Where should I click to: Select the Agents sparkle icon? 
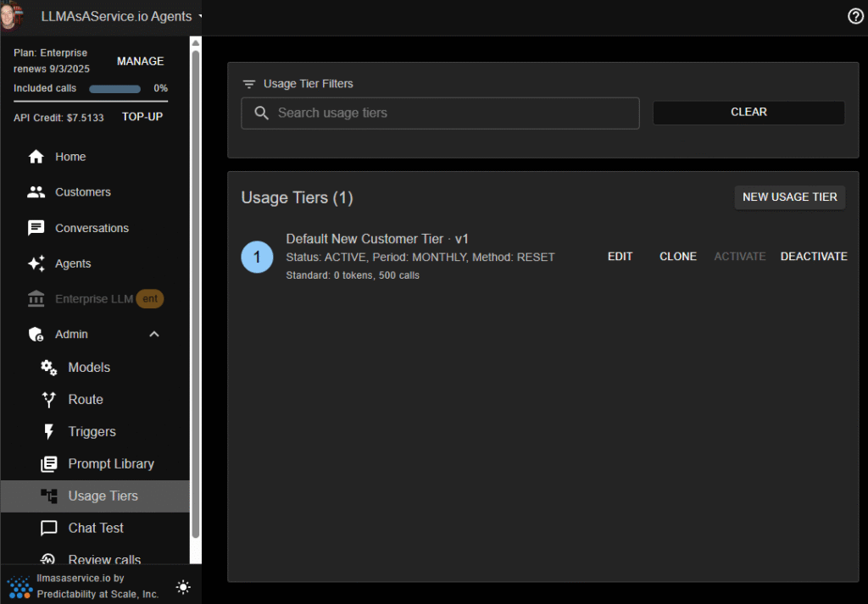[36, 263]
